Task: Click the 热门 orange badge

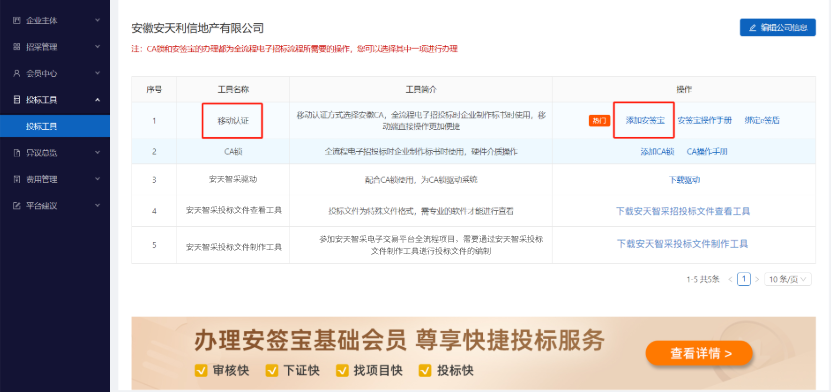Action: 599,121
